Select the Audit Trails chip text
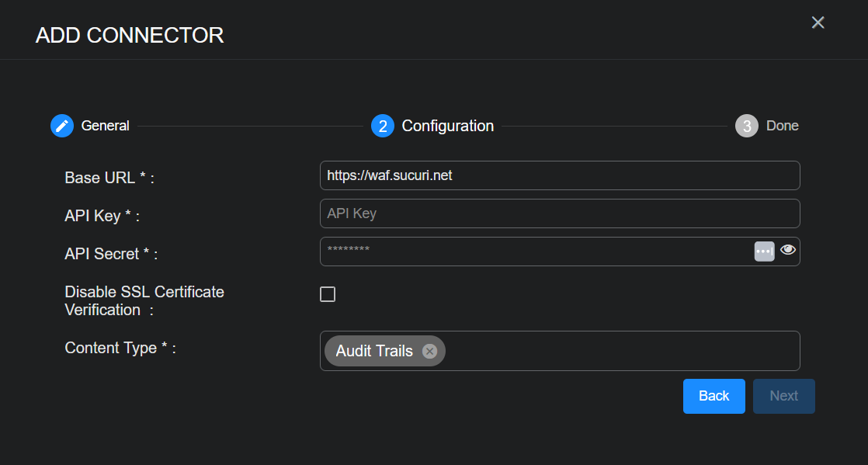 pyautogui.click(x=374, y=351)
